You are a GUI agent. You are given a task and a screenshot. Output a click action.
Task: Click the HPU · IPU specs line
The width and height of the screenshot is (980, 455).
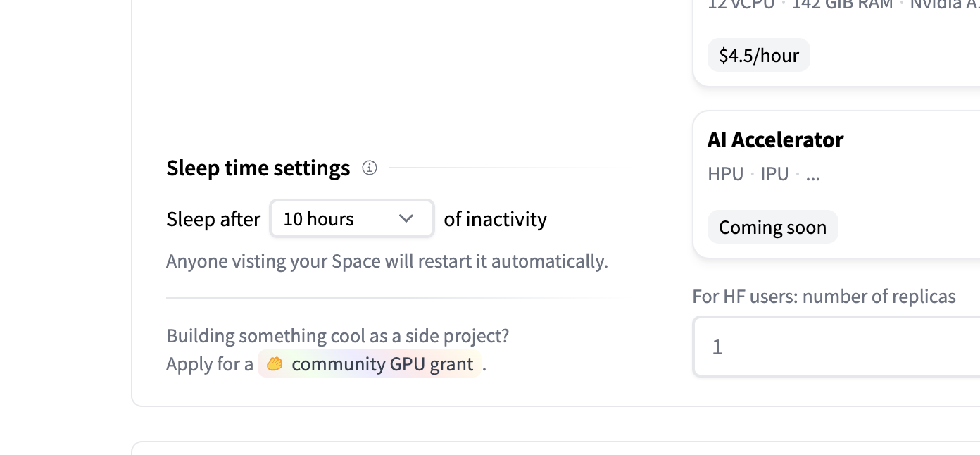click(x=763, y=174)
